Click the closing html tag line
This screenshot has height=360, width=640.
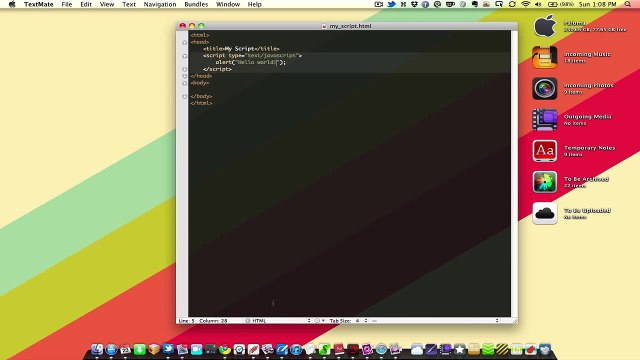tap(201, 103)
